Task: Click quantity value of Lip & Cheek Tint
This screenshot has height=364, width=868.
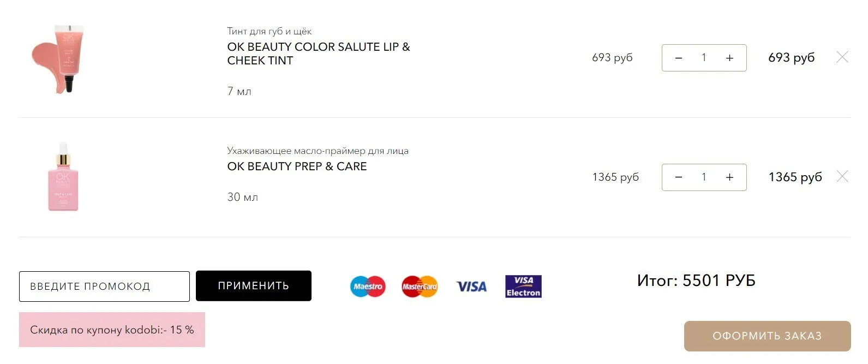Action: point(704,58)
